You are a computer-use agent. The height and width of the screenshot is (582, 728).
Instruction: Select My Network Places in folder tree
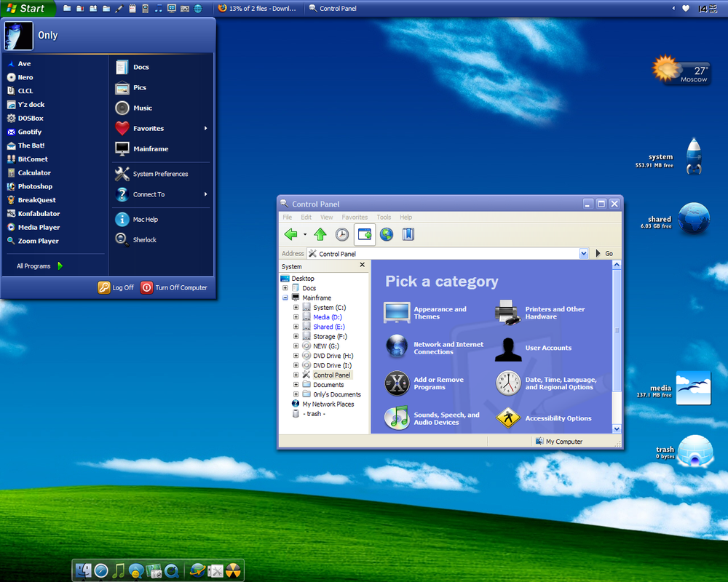point(328,404)
